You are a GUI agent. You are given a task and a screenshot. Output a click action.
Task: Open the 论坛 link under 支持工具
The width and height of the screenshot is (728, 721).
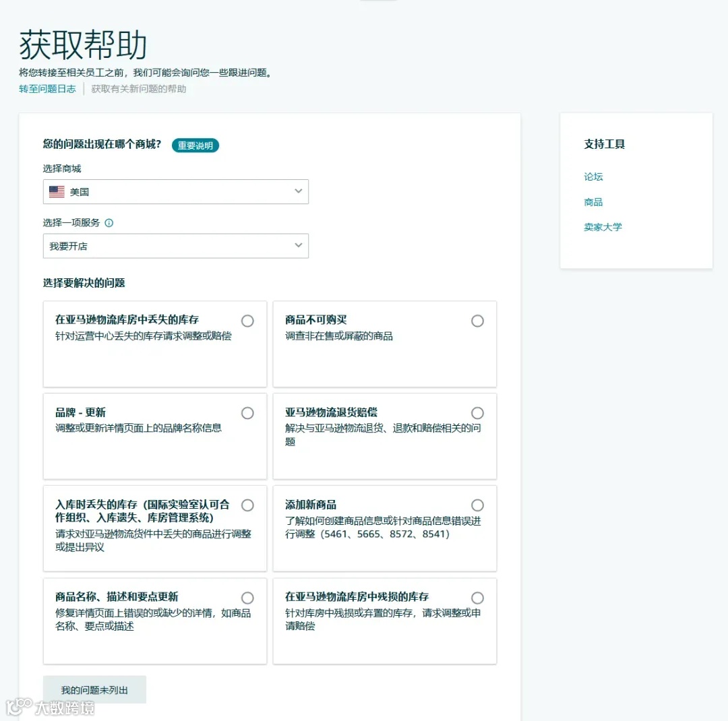[593, 177]
